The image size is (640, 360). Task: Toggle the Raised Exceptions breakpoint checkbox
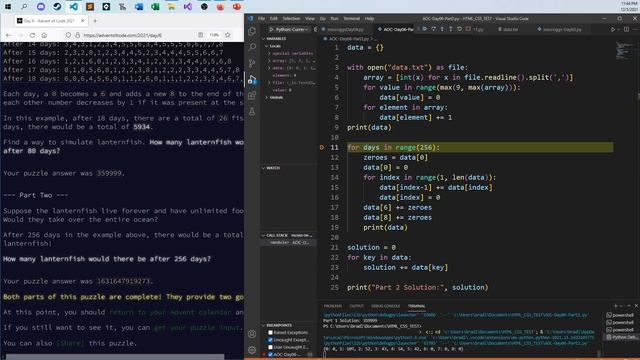coord(270,333)
